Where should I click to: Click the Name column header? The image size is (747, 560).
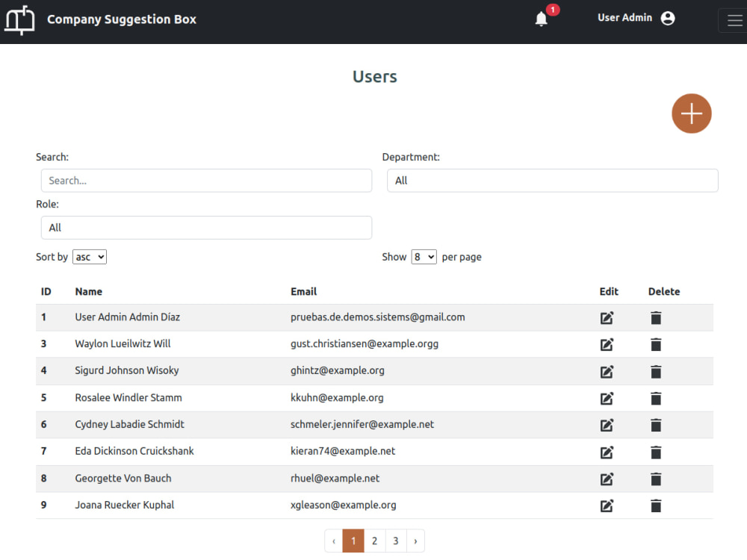coord(89,291)
